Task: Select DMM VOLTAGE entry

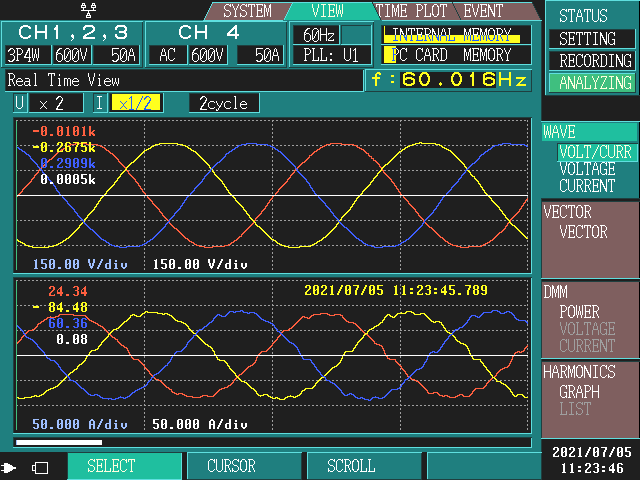Action: pos(587,329)
